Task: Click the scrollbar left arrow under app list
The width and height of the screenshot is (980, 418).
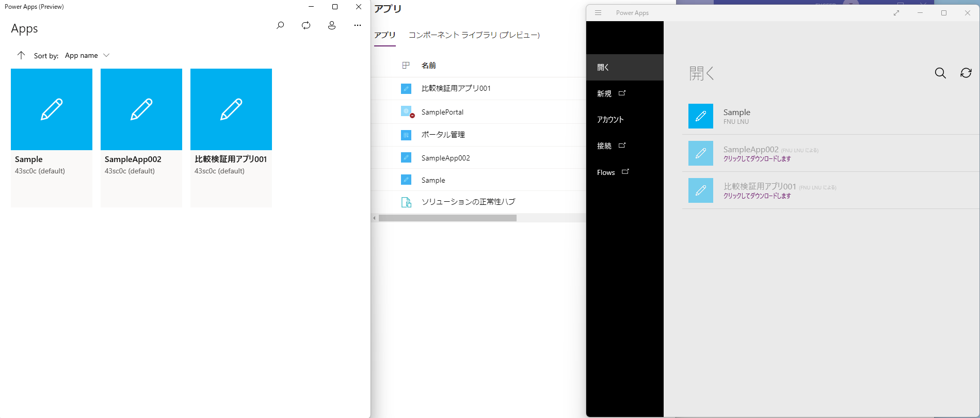Action: click(x=375, y=218)
